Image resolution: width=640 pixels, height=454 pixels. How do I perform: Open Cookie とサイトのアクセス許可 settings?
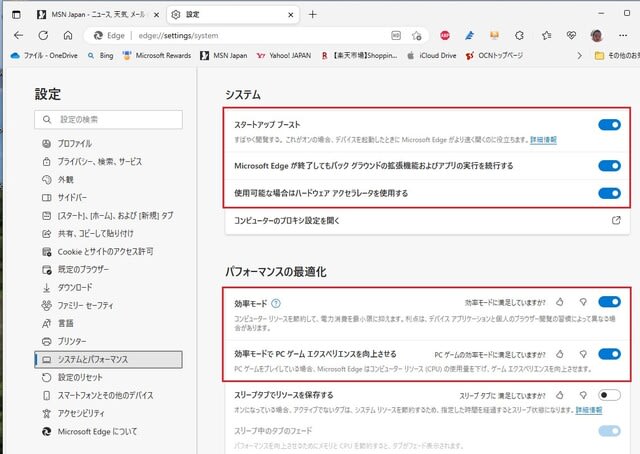coord(109,251)
